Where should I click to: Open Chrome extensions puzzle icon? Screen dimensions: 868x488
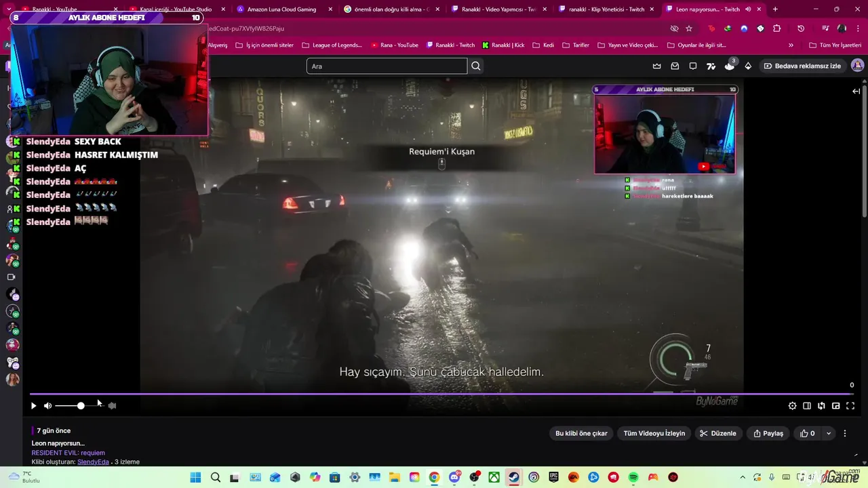pyautogui.click(x=777, y=28)
